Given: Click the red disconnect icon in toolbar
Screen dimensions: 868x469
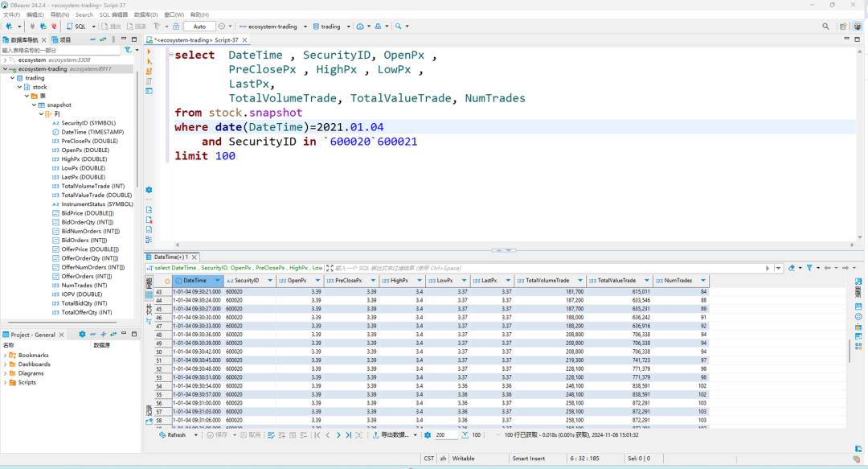Looking at the screenshot, I should (x=54, y=26).
